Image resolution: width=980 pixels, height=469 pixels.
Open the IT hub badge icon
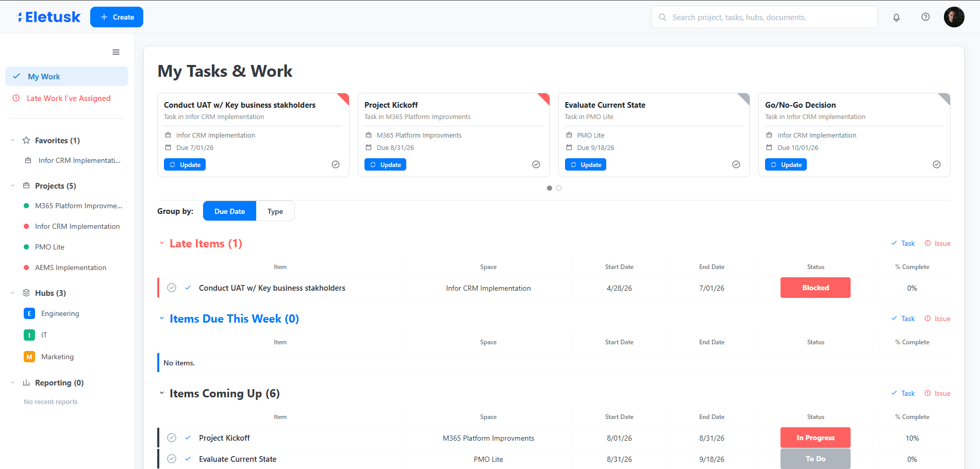29,335
